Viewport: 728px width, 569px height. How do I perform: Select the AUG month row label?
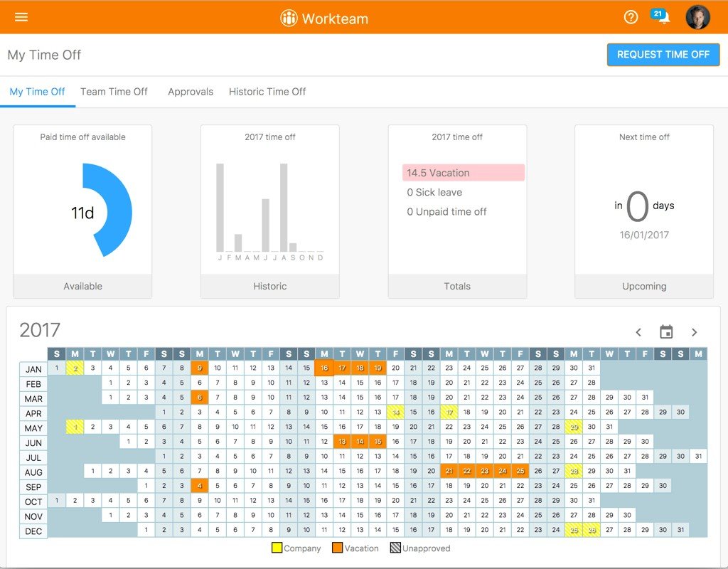click(x=33, y=472)
